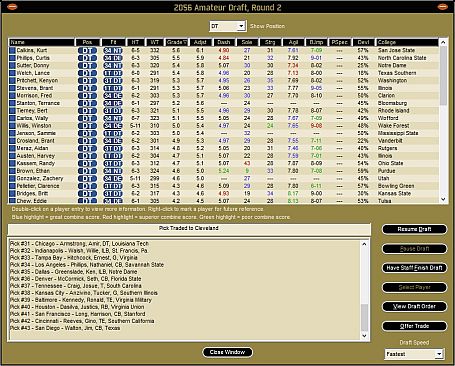Sort the table by the Strg column
455x366 pixels.
point(270,42)
